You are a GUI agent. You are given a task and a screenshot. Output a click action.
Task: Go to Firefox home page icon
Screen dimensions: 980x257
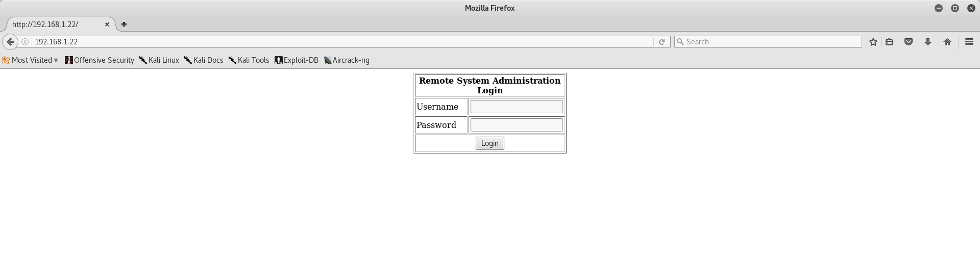click(947, 42)
